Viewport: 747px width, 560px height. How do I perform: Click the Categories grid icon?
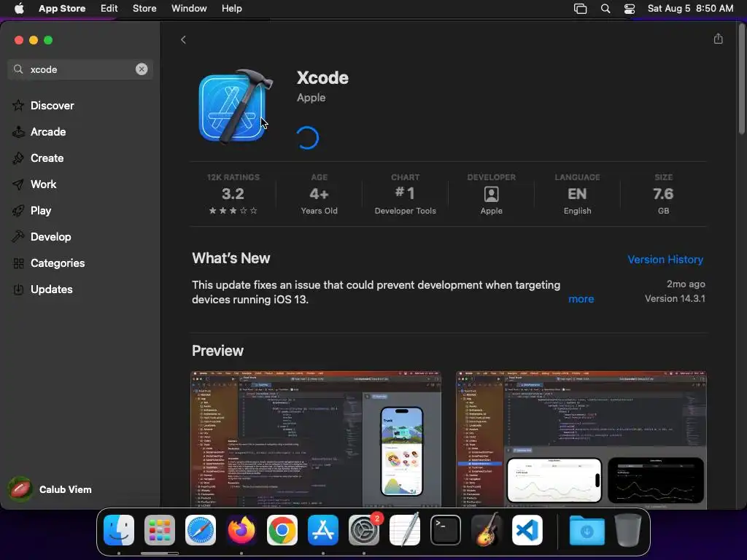pyautogui.click(x=18, y=263)
